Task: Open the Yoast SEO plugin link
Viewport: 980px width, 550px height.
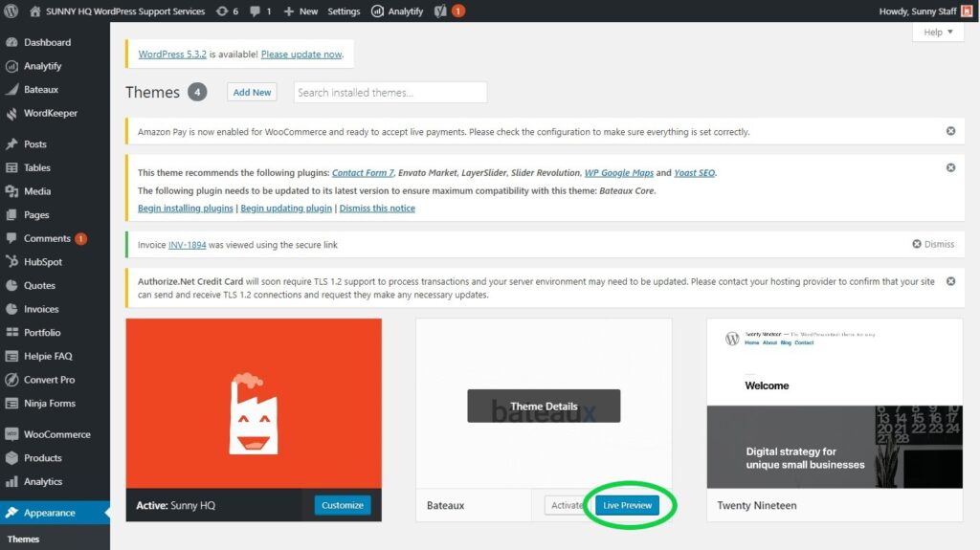Action: pyautogui.click(x=695, y=172)
